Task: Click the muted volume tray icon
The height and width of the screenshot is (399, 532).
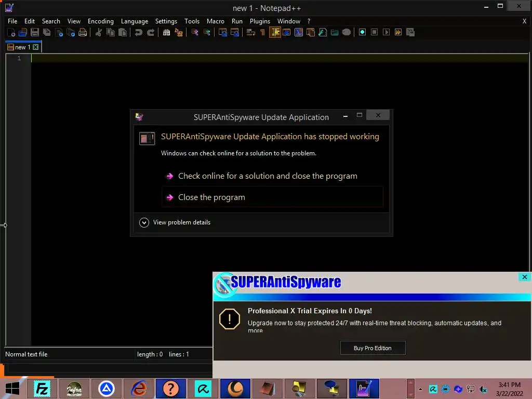Action: click(x=483, y=389)
